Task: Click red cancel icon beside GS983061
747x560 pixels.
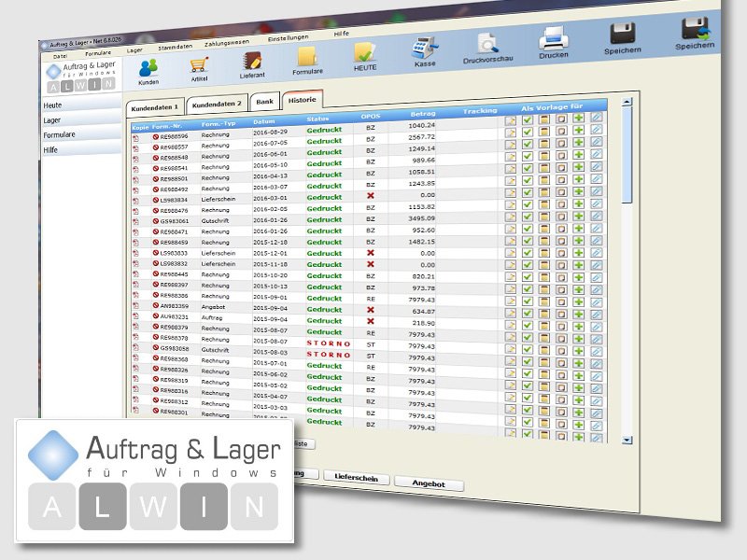Action: point(156,221)
